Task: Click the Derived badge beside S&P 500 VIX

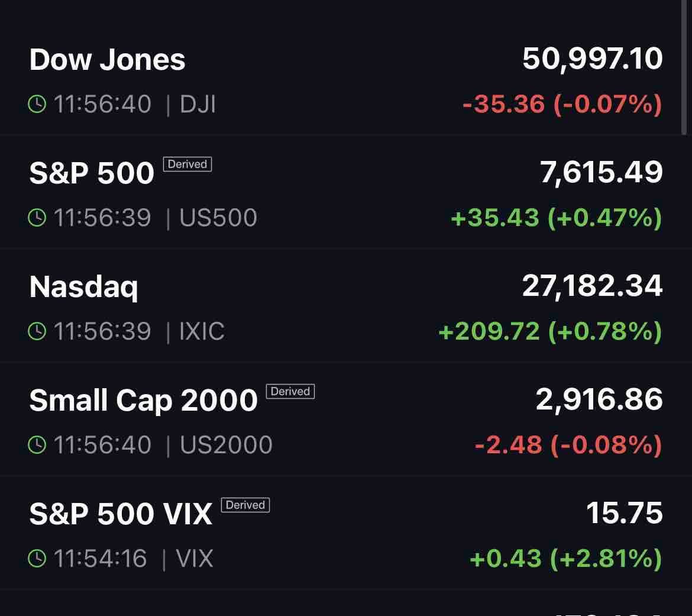Action: pyautogui.click(x=245, y=505)
